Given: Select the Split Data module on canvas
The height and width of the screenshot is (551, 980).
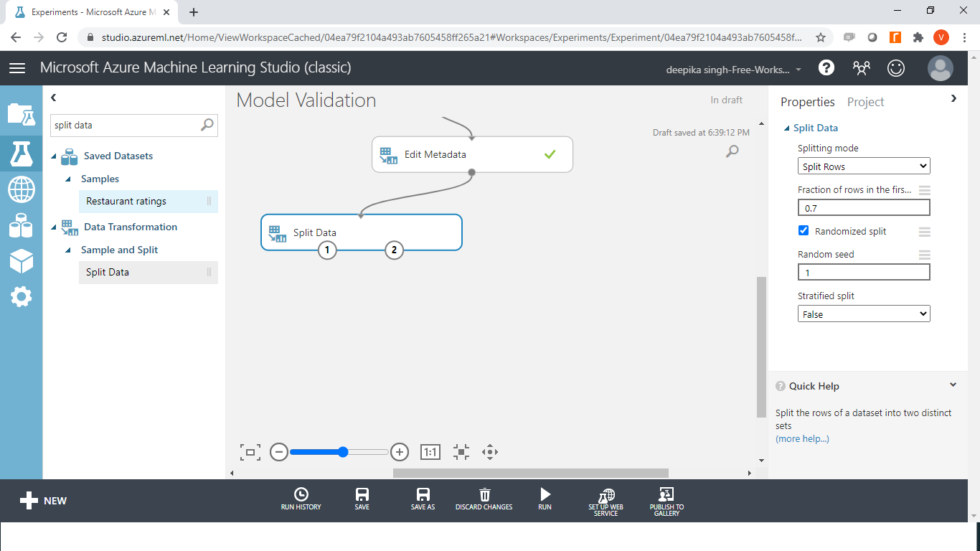Looking at the screenshot, I should point(361,232).
